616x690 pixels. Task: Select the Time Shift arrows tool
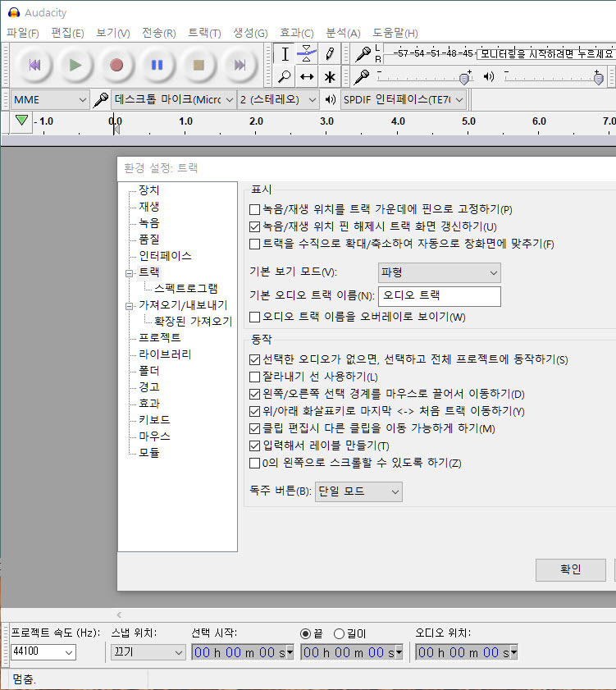click(307, 76)
